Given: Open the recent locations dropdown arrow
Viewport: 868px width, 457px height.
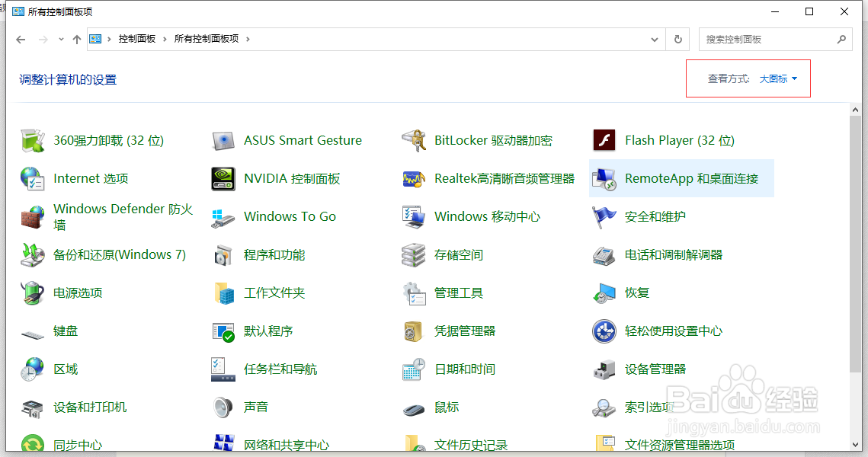Looking at the screenshot, I should point(61,40).
